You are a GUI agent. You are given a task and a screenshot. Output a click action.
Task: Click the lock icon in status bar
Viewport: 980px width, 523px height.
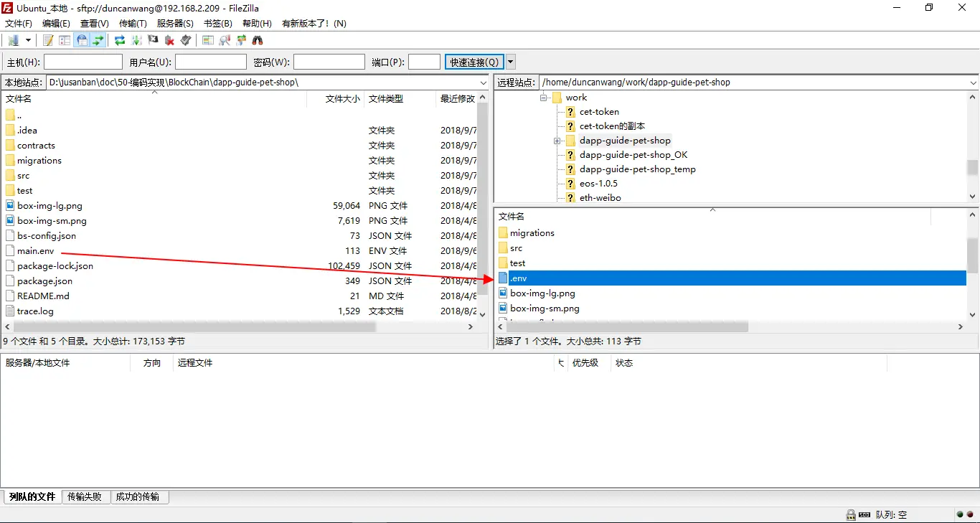(851, 514)
